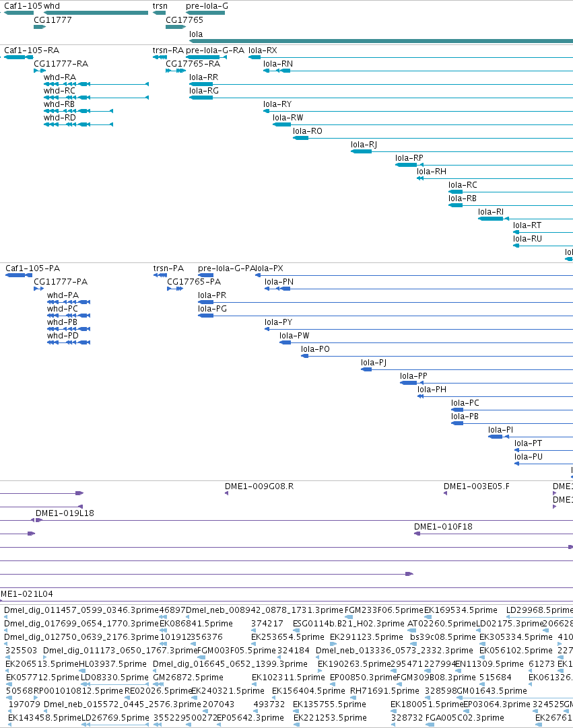Click the DME1-009G08.R clone label
The image size is (573, 728).
coord(259,486)
